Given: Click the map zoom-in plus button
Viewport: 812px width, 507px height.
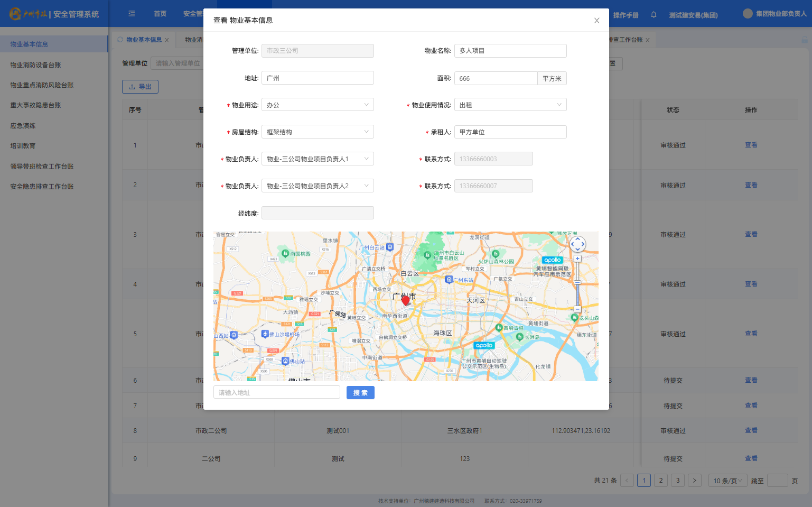Looking at the screenshot, I should click(577, 259).
